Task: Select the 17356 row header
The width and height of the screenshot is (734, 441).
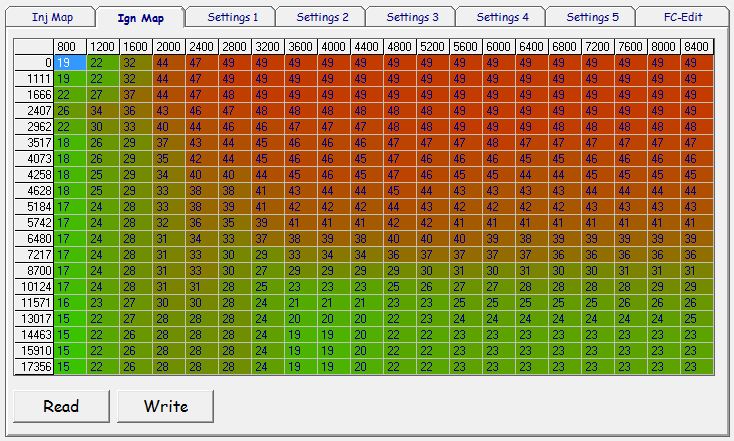Action: (34, 367)
